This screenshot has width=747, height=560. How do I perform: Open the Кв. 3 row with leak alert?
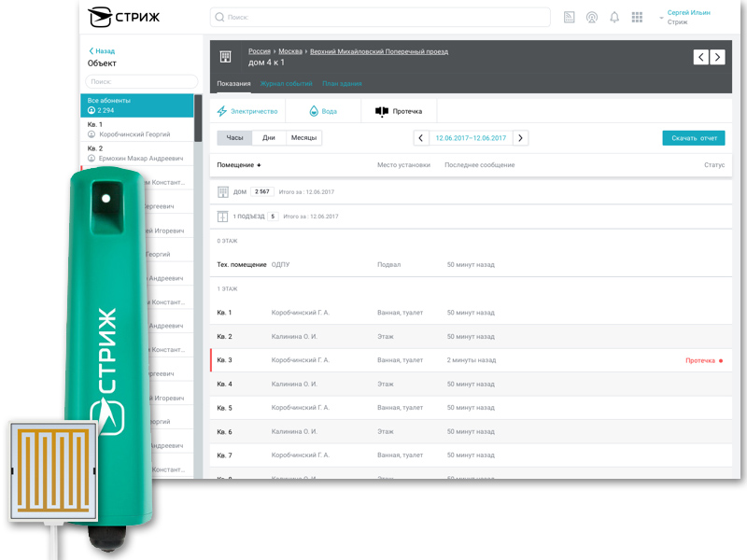point(471,360)
